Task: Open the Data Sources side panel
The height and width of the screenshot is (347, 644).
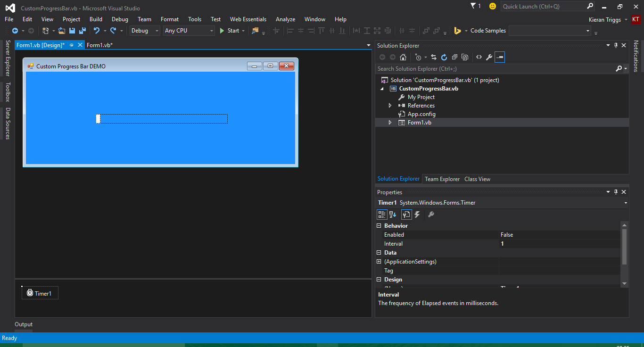Action: (x=8, y=124)
